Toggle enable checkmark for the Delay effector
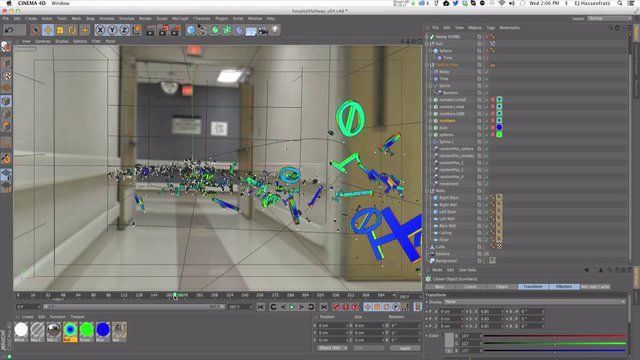 pos(486,72)
